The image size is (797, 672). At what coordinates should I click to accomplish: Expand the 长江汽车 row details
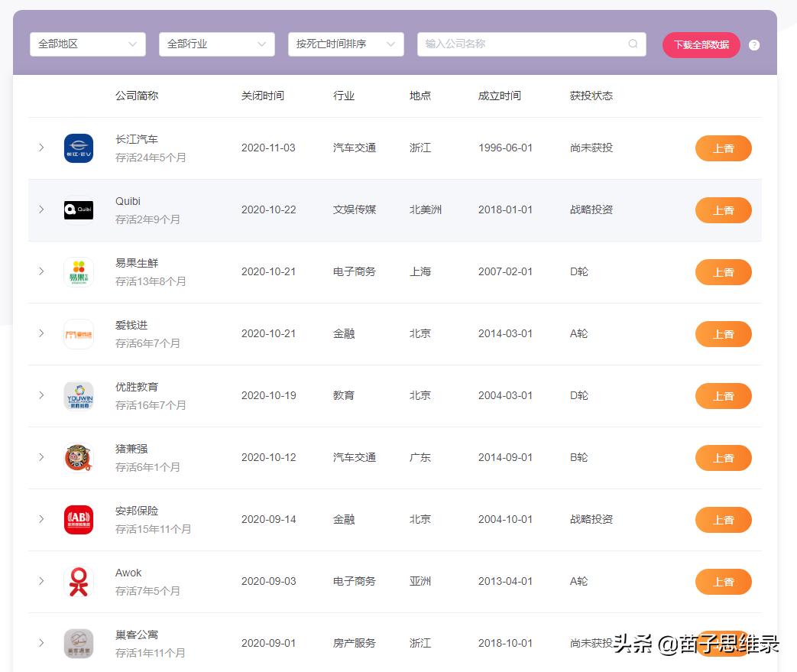pyautogui.click(x=41, y=148)
